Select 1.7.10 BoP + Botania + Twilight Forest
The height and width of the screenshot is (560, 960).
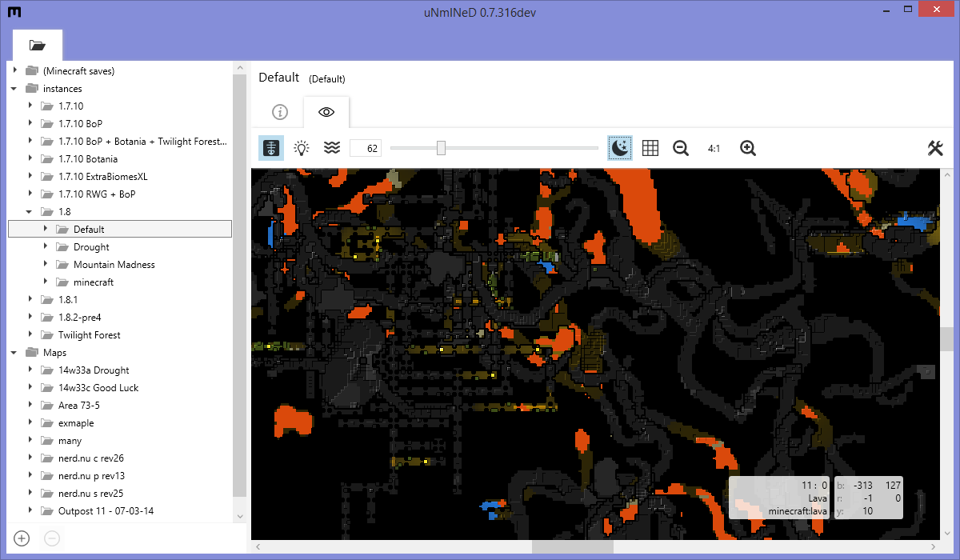(142, 141)
